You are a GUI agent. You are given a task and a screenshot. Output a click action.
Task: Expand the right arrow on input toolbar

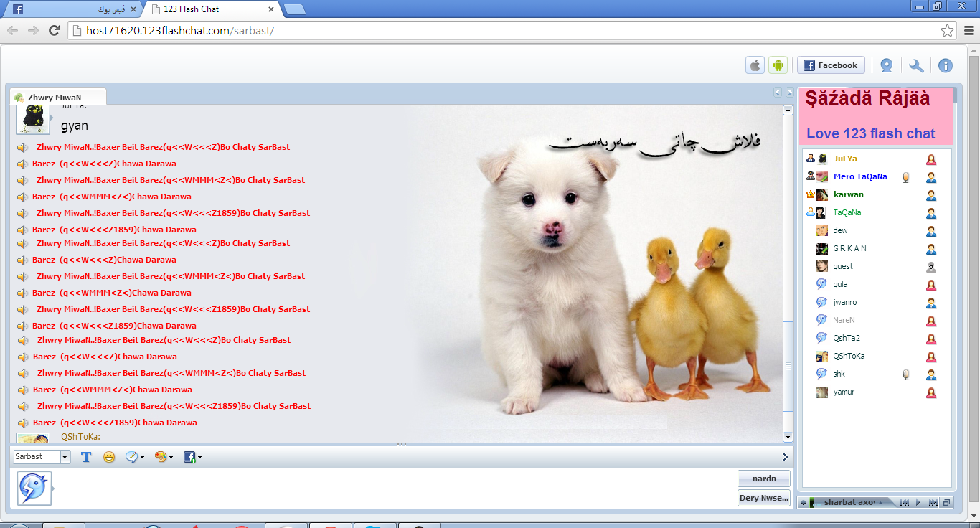pos(786,457)
